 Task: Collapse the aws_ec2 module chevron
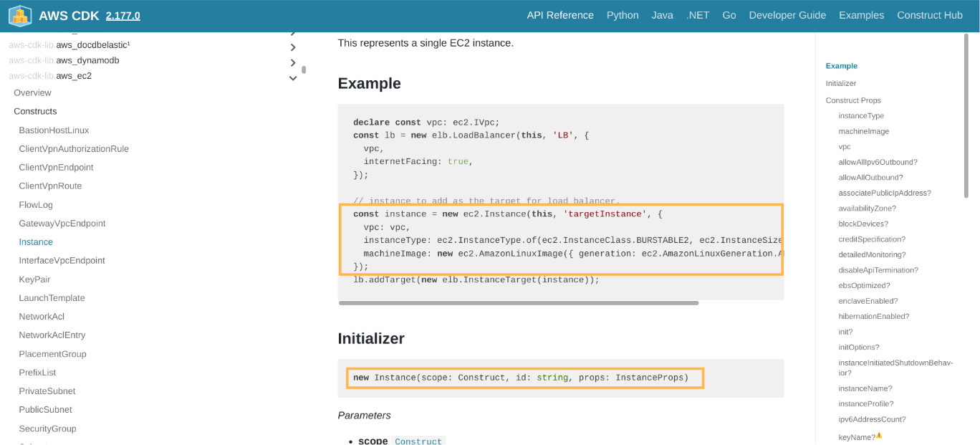[293, 78]
